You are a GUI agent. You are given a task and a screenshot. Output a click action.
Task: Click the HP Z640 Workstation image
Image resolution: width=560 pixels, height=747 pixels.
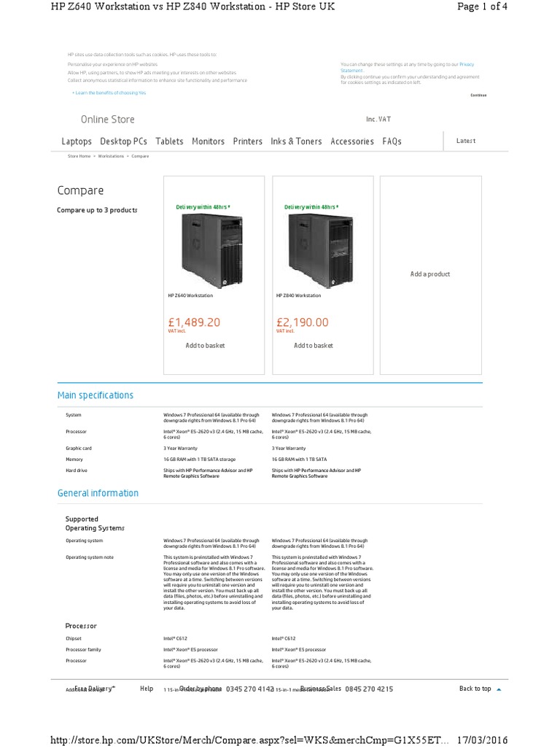pyautogui.click(x=212, y=251)
